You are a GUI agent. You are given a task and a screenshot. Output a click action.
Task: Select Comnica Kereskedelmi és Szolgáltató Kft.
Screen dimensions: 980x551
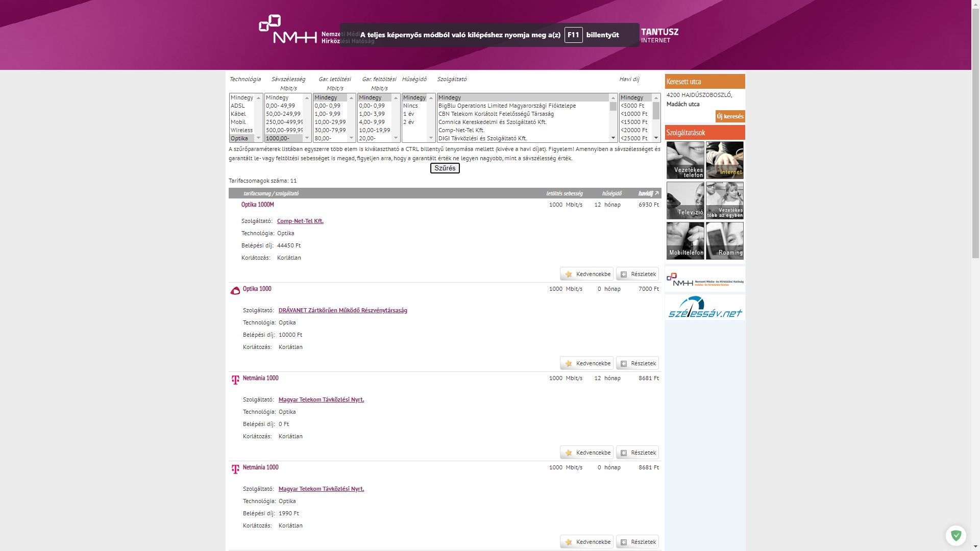click(523, 122)
